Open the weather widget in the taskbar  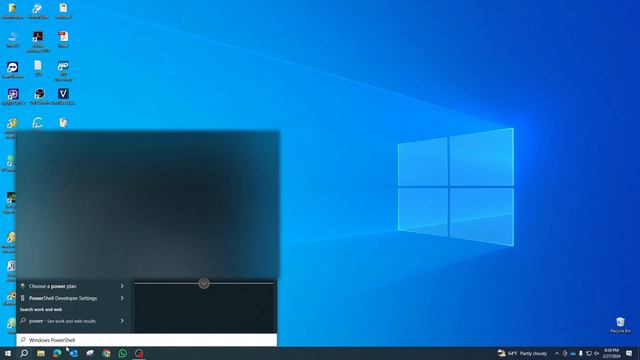pos(522,353)
